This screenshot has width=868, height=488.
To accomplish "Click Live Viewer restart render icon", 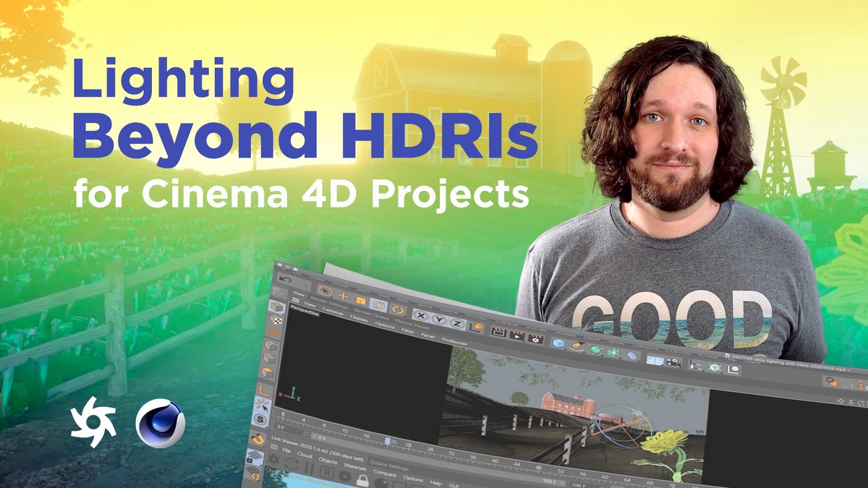I will (291, 463).
